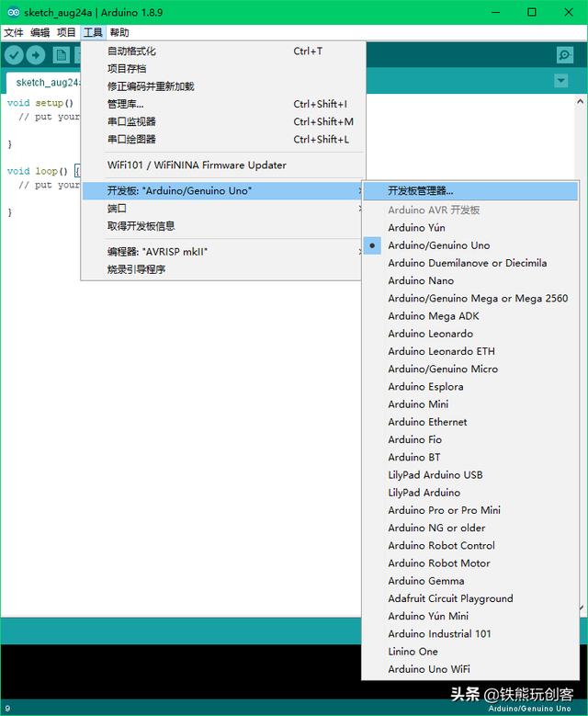Screen dimensions: 588x716
Task: Choose 取得开发板信息 entry
Action: click(223, 226)
